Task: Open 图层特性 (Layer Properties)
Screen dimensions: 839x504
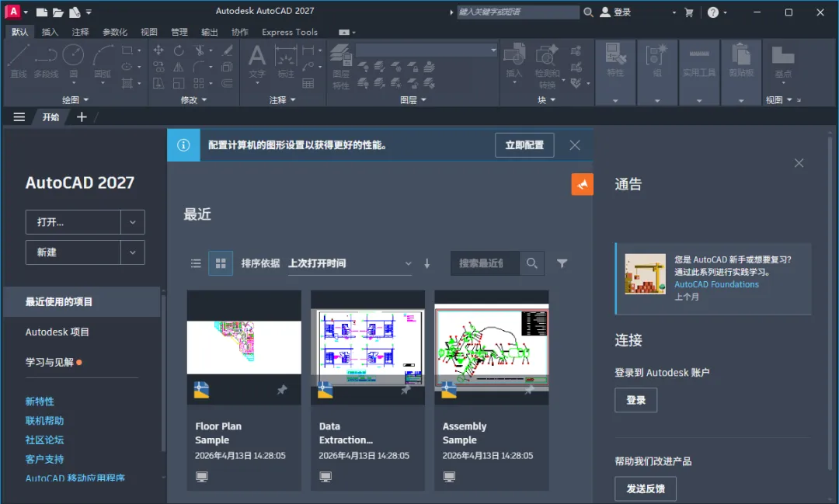Action: click(341, 66)
